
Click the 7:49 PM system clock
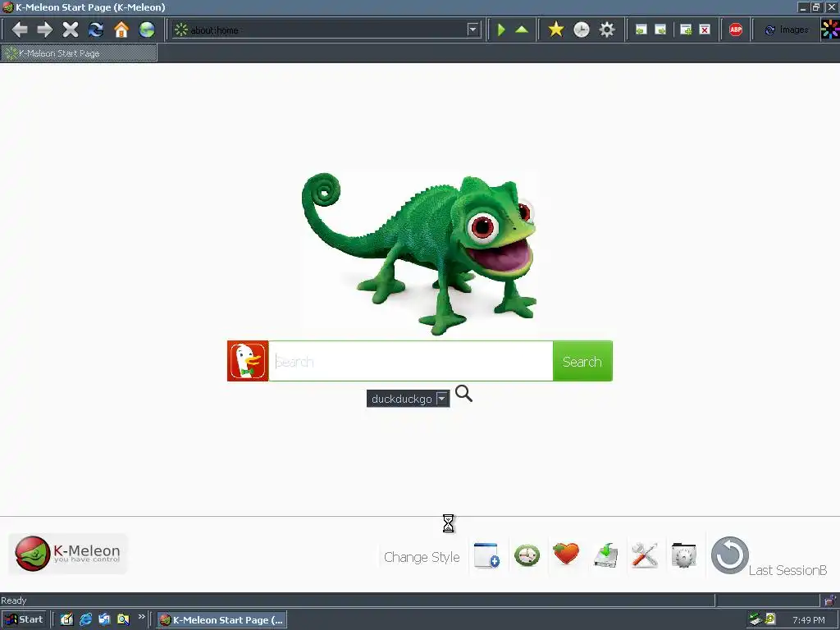tap(808, 620)
